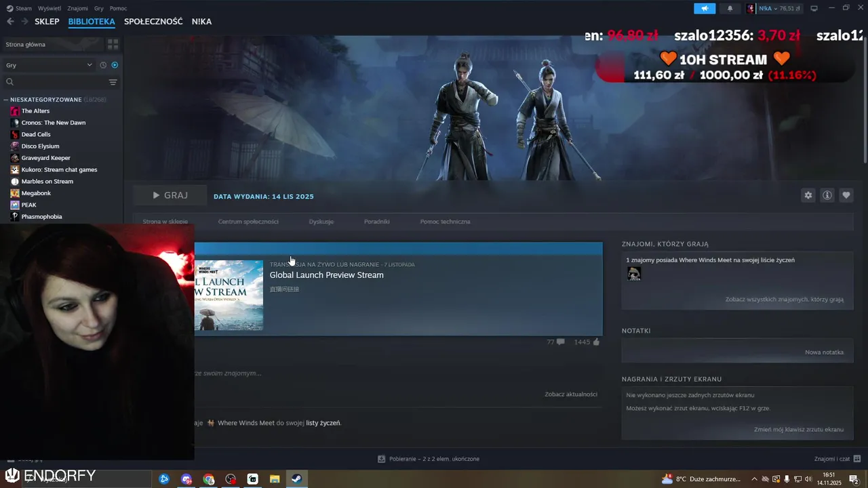Open Poradniki link
This screenshot has height=488, width=868.
click(376, 222)
